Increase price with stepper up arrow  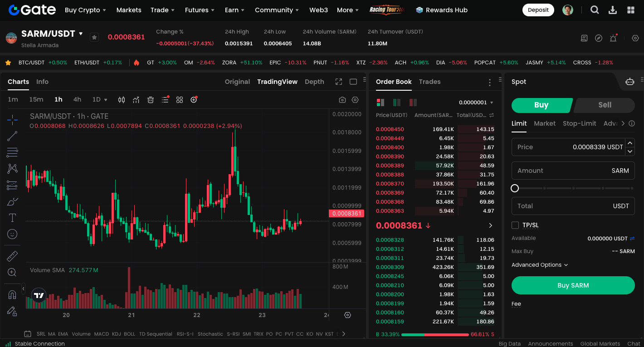[x=629, y=143]
